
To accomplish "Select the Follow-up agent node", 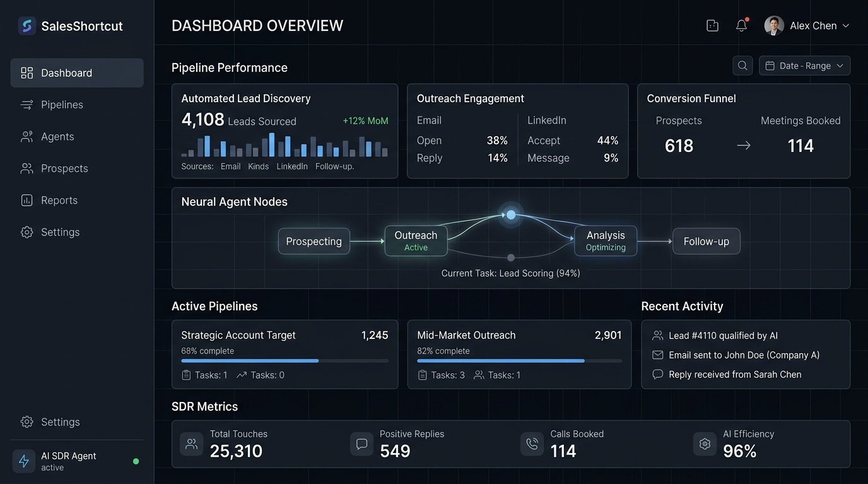I will point(707,241).
